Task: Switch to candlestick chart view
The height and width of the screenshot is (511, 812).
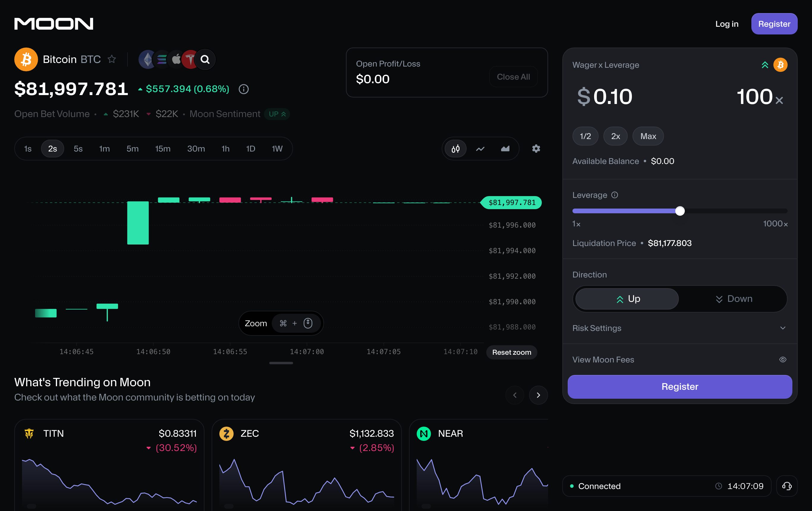Action: (456, 149)
